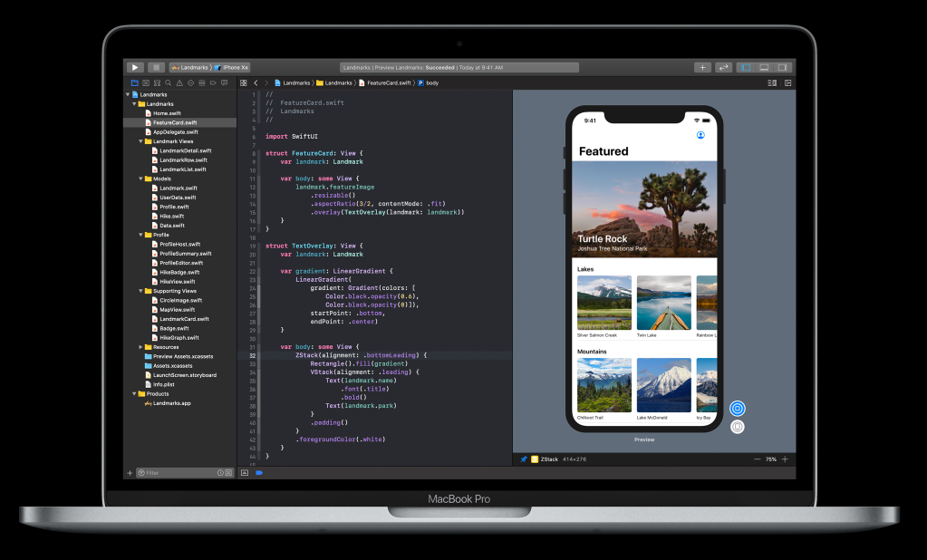Select the Project navigator folder icon
This screenshot has height=560, width=927.
click(x=135, y=82)
